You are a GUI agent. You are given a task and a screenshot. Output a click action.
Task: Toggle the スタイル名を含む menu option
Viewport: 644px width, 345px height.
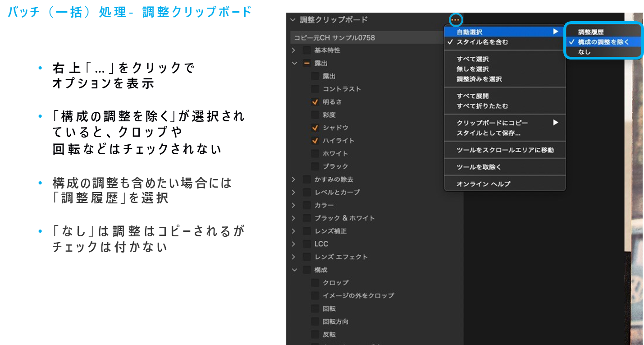[x=504, y=42]
